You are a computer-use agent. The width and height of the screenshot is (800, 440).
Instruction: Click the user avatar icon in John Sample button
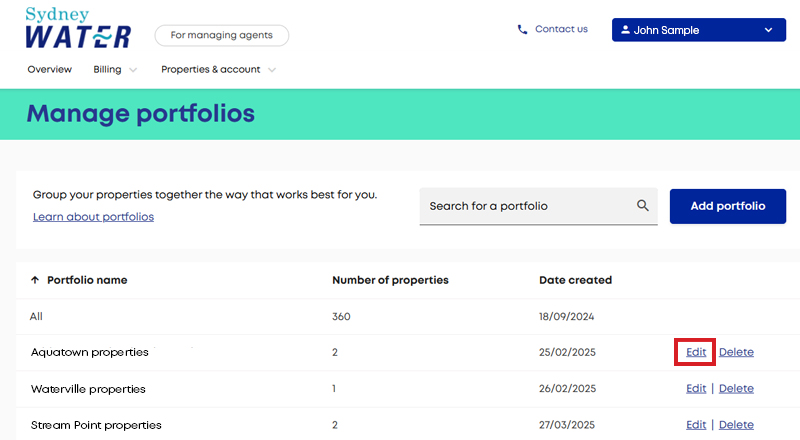(x=625, y=30)
